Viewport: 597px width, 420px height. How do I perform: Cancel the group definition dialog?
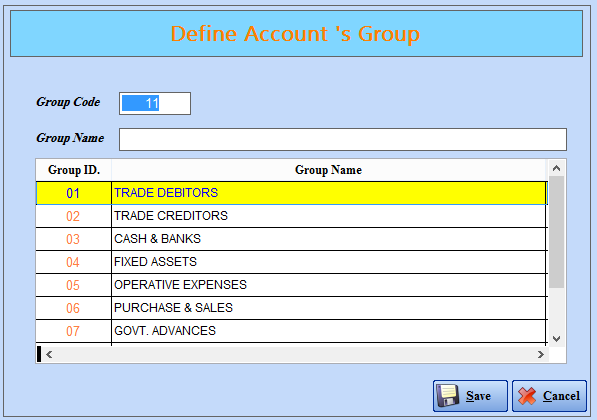549,396
